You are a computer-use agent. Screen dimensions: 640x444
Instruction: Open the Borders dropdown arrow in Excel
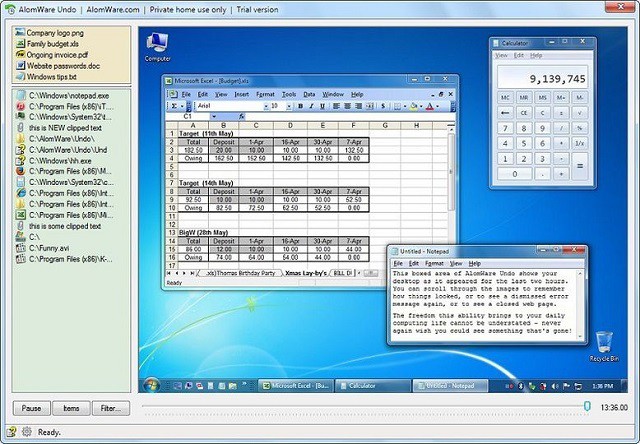404,106
